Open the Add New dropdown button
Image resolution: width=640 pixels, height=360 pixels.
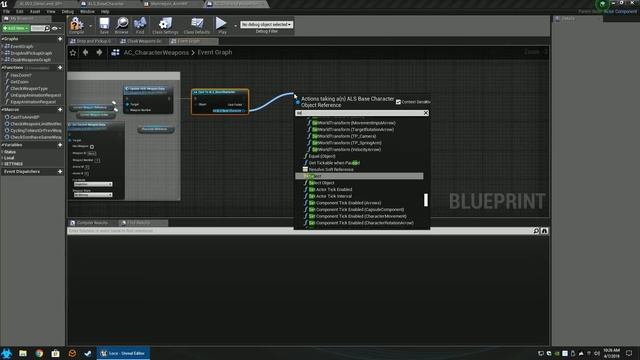click(x=16, y=28)
